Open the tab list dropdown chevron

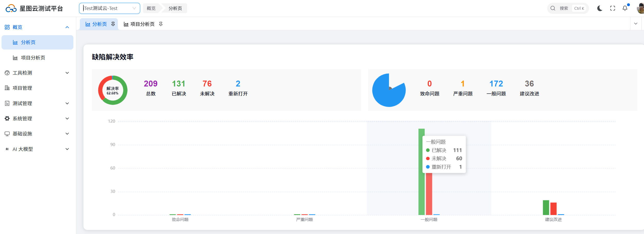tap(636, 24)
